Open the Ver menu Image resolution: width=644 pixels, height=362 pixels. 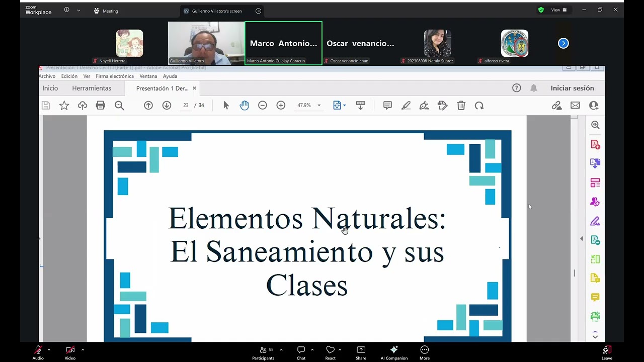pyautogui.click(x=87, y=76)
